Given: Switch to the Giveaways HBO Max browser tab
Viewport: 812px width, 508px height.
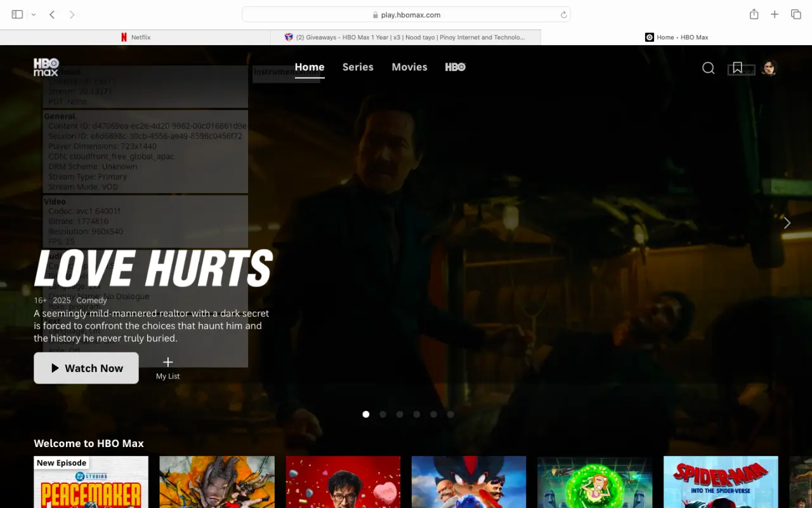Looking at the screenshot, I should click(x=405, y=37).
